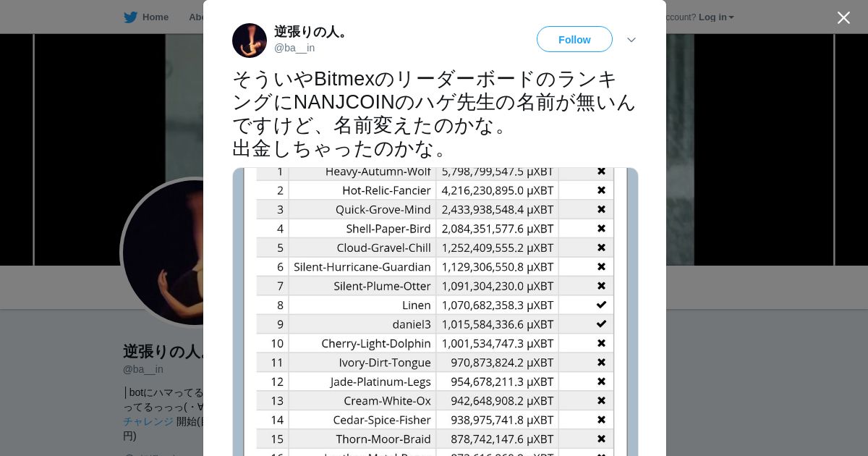
Task: Click the X mark in Heavy-Autumn-Wolf row
Action: pyautogui.click(x=601, y=172)
